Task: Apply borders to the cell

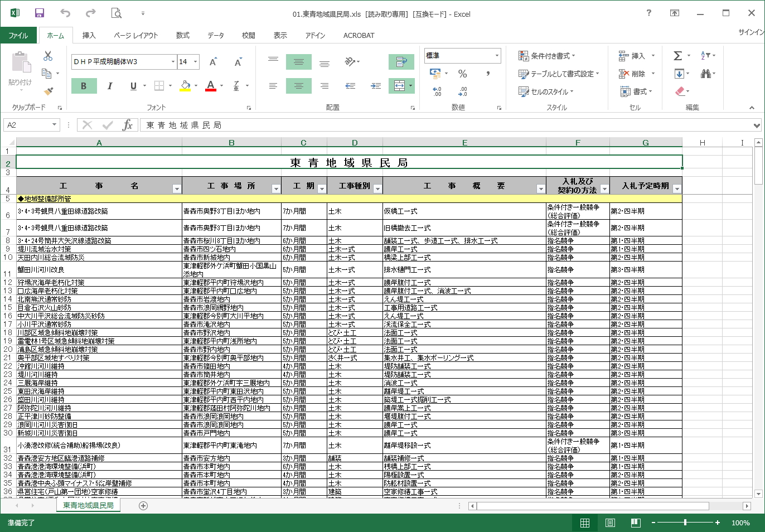Action: pyautogui.click(x=159, y=86)
